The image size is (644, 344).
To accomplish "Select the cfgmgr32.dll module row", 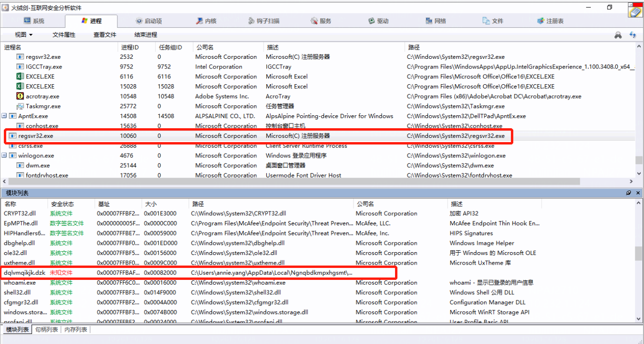I will pyautogui.click(x=317, y=302).
